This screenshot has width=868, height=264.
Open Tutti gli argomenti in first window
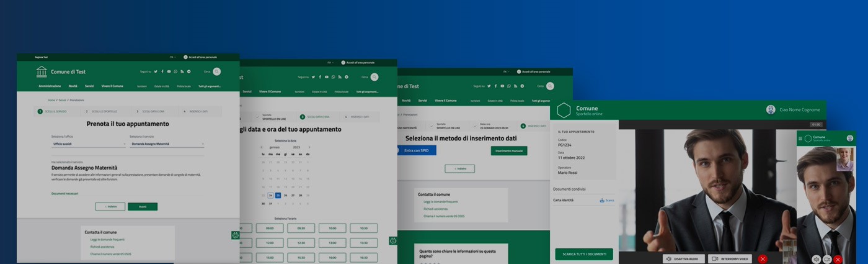pyautogui.click(x=210, y=86)
